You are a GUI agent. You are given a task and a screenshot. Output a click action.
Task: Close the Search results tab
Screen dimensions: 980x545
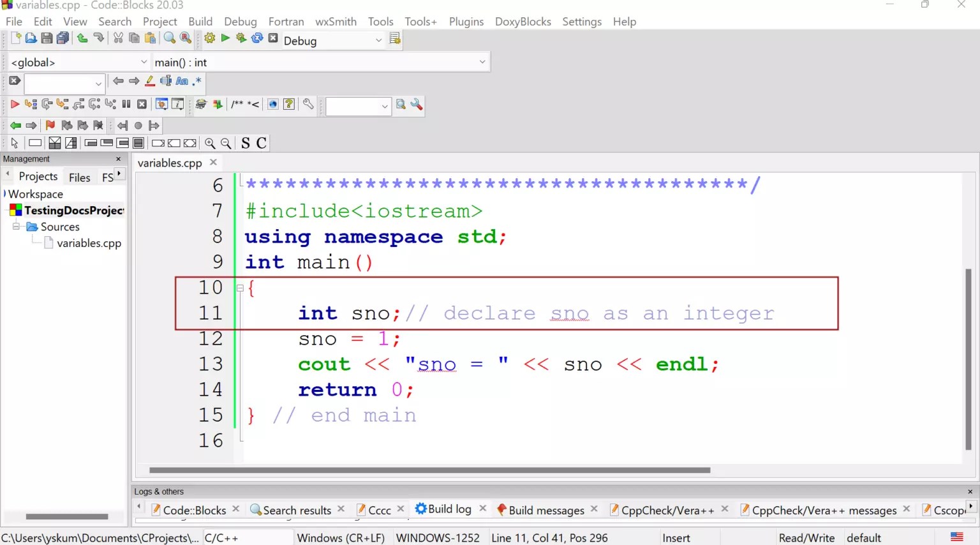341,509
